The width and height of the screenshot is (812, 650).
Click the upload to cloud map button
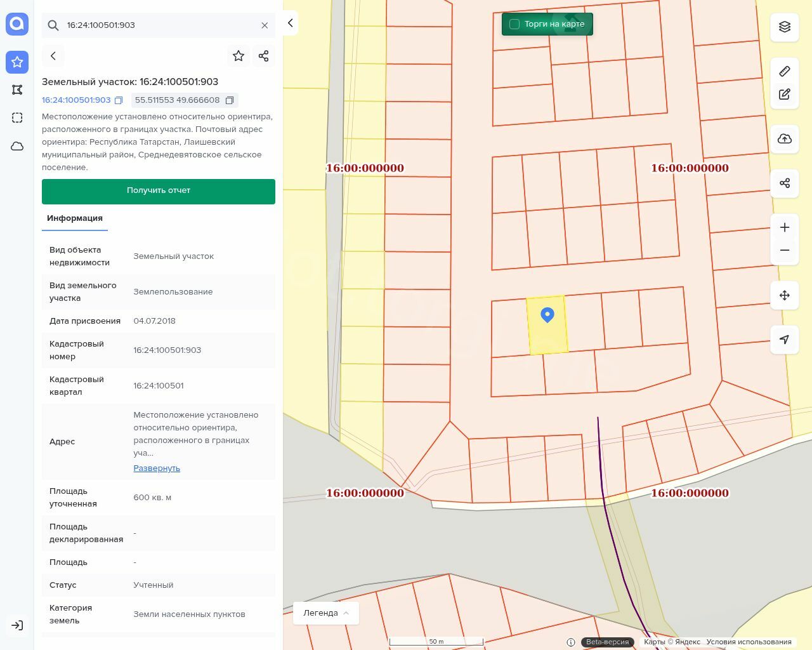(x=785, y=139)
